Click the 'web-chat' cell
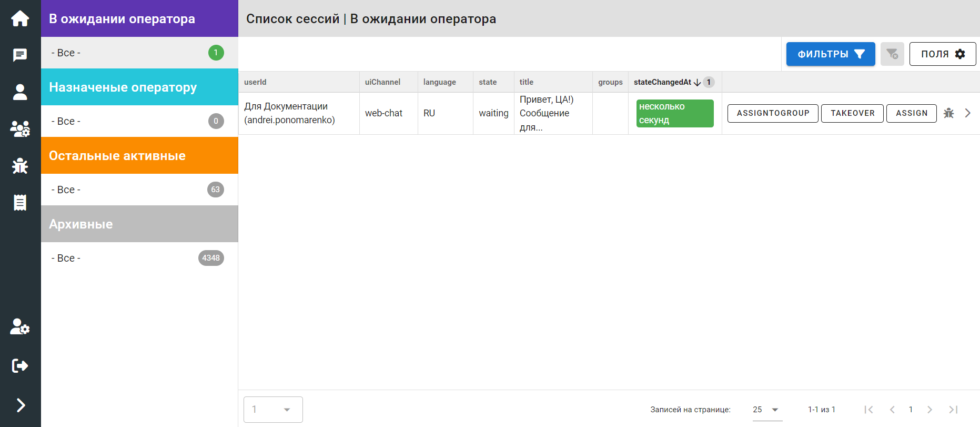The image size is (980, 427). [x=389, y=113]
